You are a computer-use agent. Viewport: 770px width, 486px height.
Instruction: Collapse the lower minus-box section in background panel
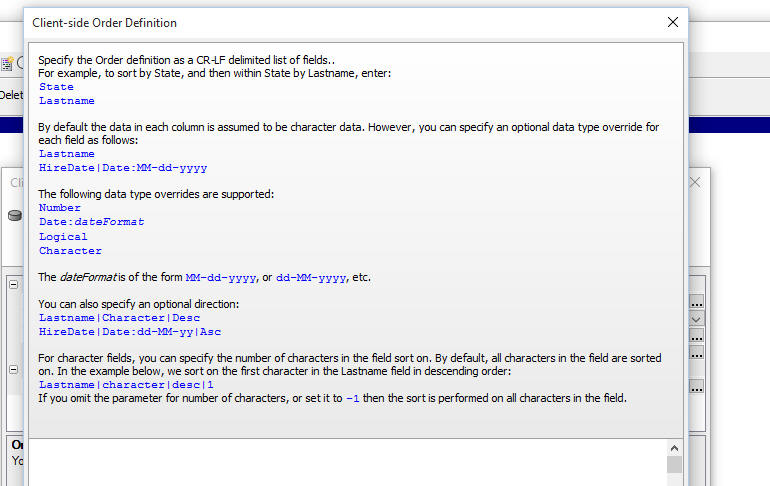click(x=14, y=370)
